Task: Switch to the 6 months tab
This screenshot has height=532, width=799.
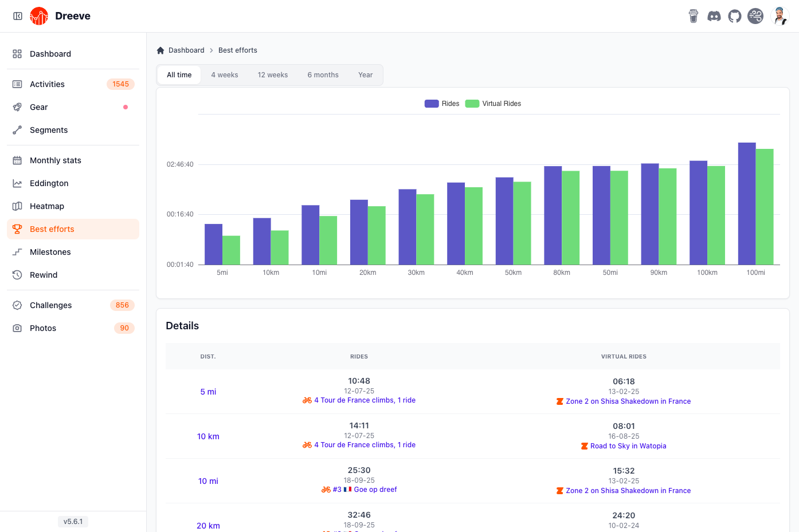Action: coord(323,75)
